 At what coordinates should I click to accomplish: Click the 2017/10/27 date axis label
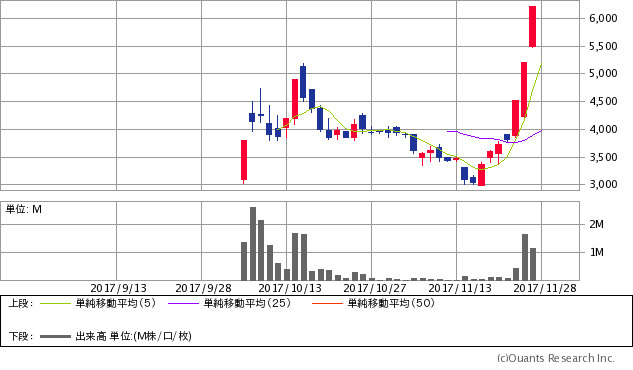point(375,288)
